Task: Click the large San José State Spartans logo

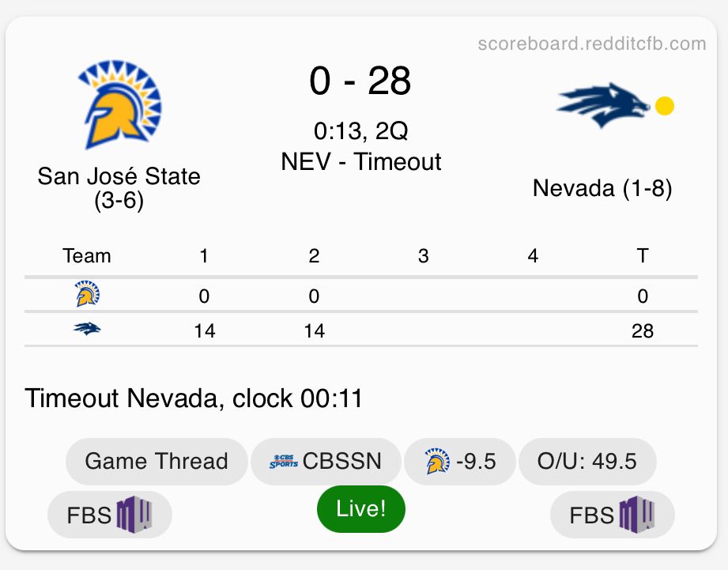Action: (119, 105)
